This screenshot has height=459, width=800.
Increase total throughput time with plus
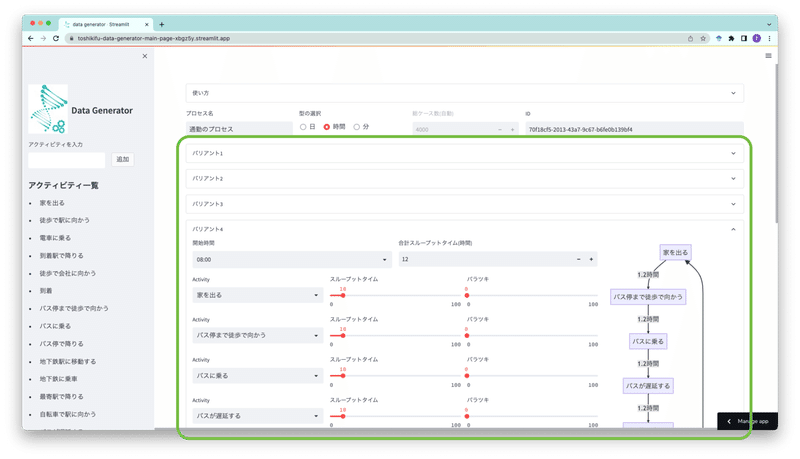click(x=591, y=259)
